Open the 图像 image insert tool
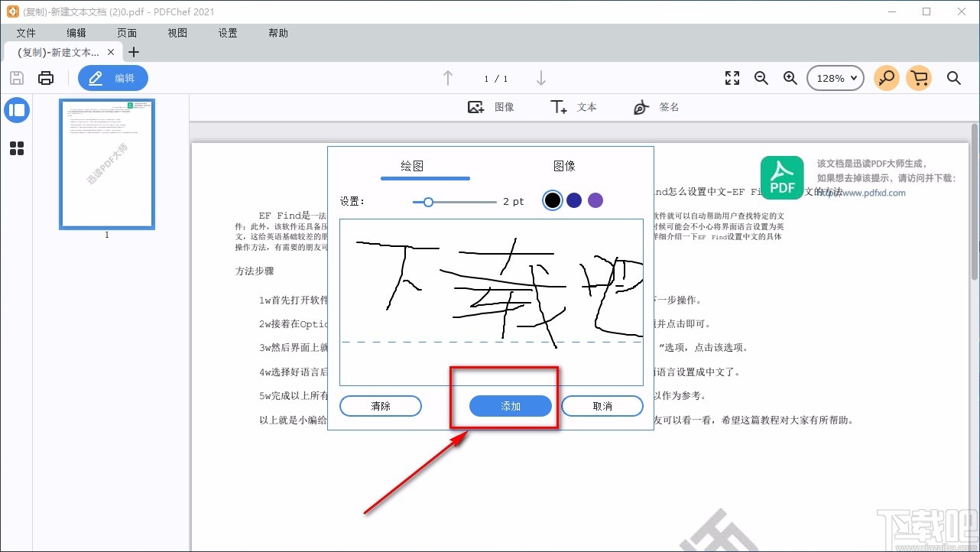Screen dimensions: 980x552 pos(492,107)
